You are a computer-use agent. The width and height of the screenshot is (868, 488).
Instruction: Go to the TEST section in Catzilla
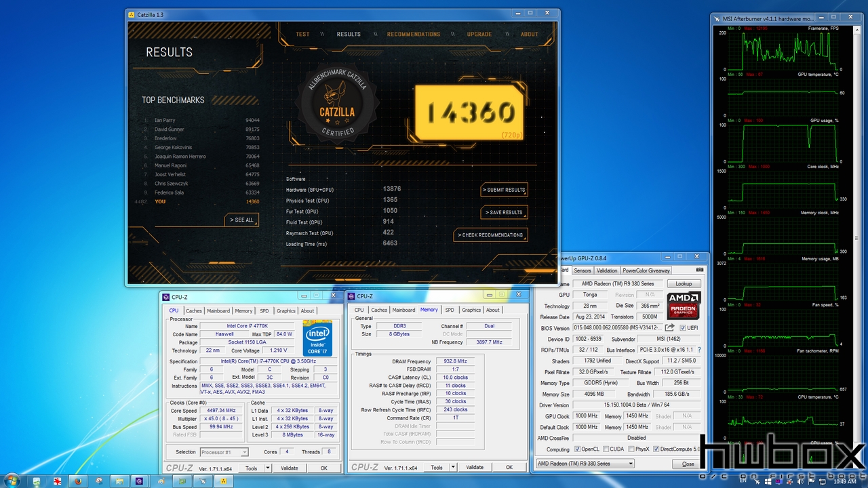[x=302, y=34]
